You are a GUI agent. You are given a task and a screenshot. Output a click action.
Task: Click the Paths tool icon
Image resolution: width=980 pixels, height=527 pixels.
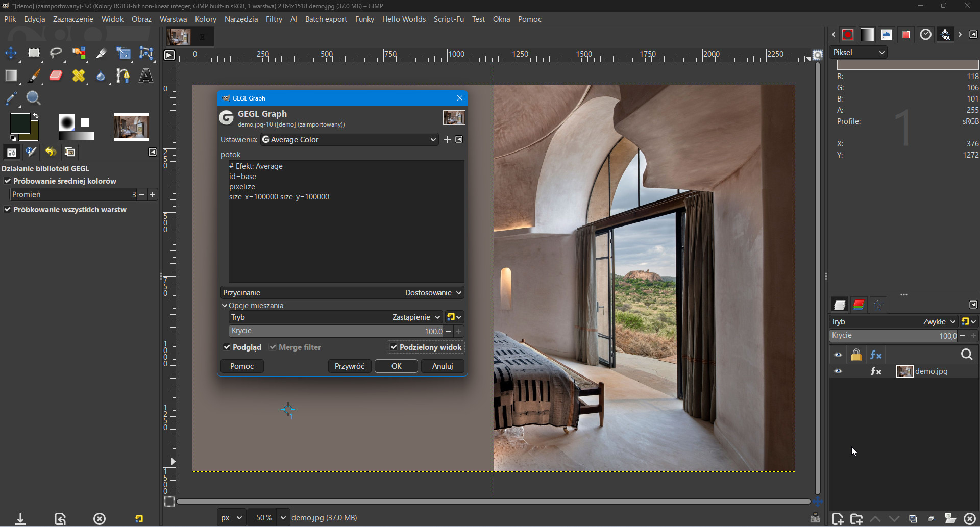click(x=123, y=76)
